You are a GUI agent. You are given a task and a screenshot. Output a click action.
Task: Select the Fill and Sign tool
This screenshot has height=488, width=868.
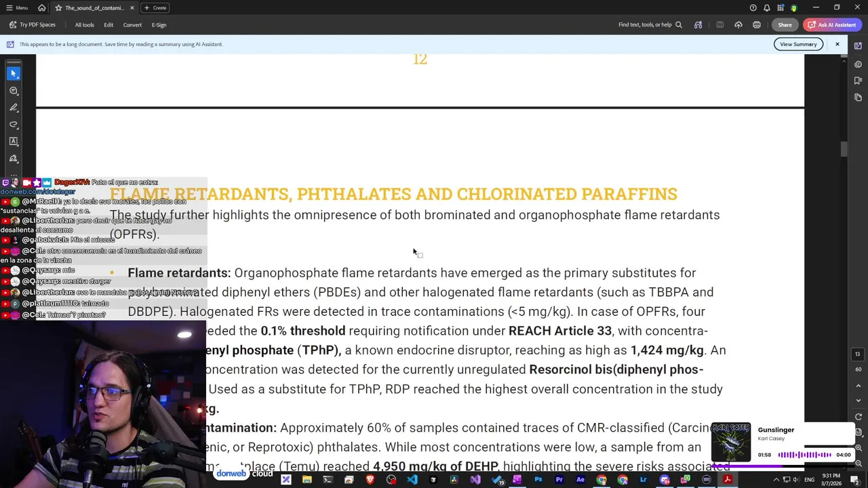coord(14,159)
